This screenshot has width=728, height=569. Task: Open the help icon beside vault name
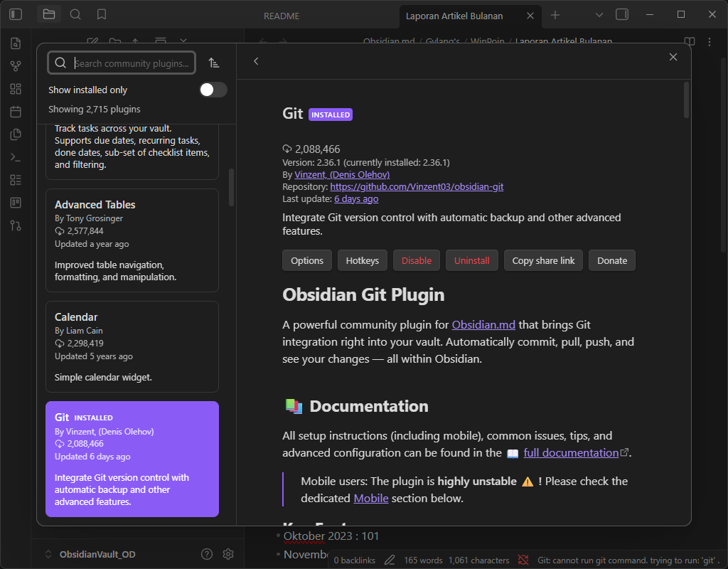point(207,554)
